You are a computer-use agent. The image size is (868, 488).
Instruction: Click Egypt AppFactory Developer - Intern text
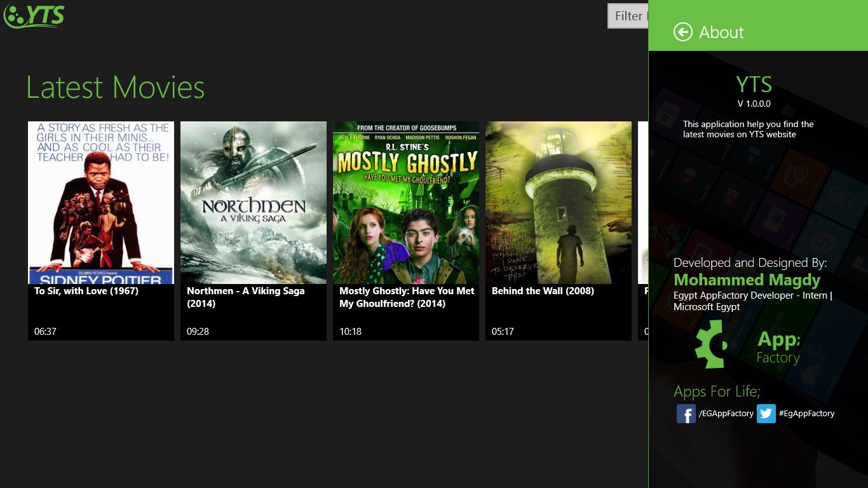[x=753, y=301]
